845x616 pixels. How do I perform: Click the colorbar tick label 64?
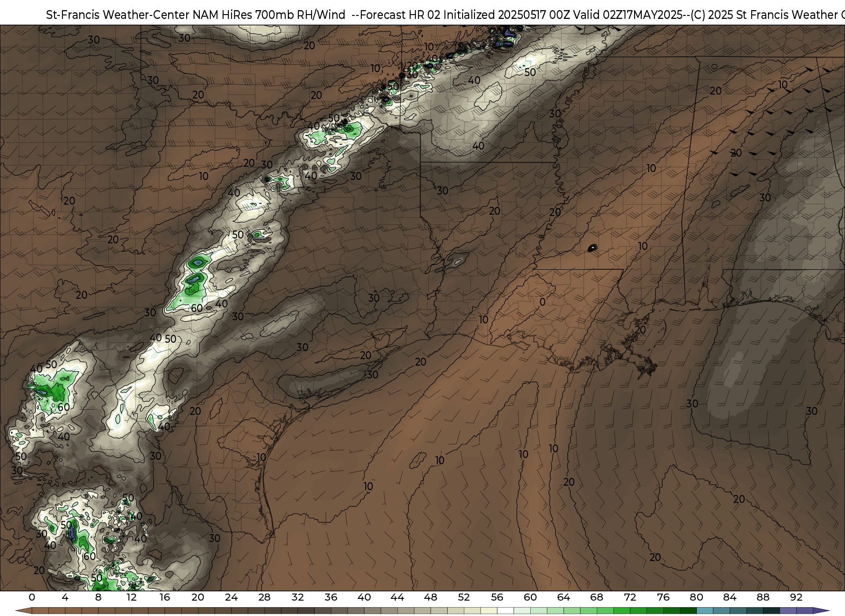click(x=564, y=597)
